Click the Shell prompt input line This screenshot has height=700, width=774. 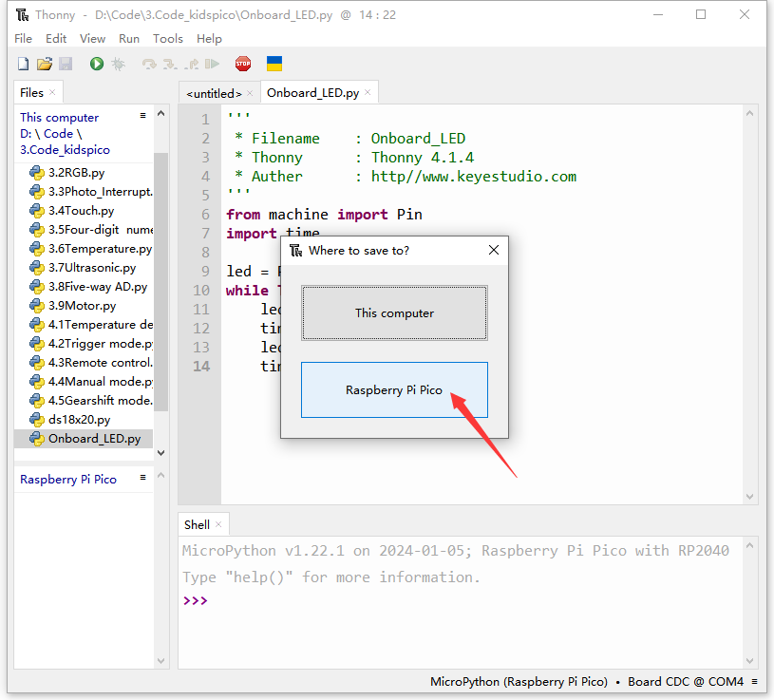[462, 601]
